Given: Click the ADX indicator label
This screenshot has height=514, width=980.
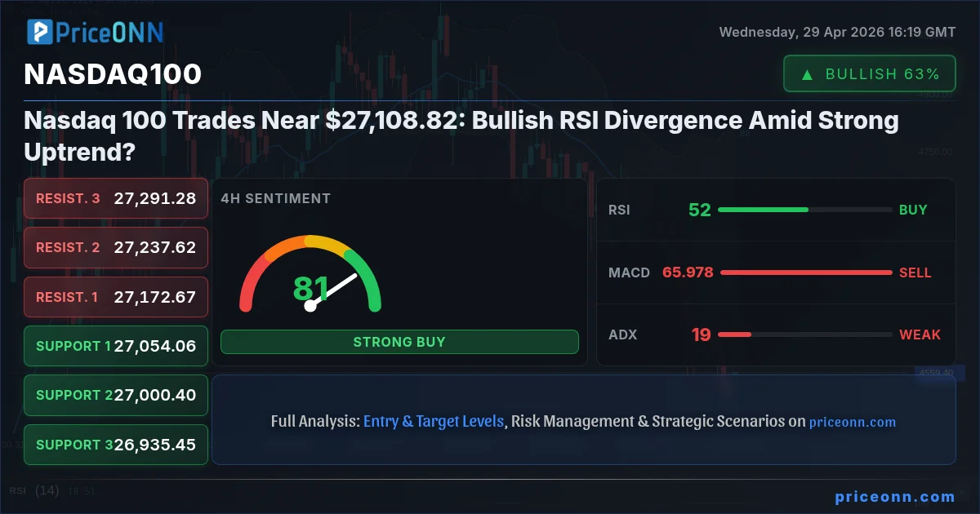Looking at the screenshot, I should click(622, 335).
